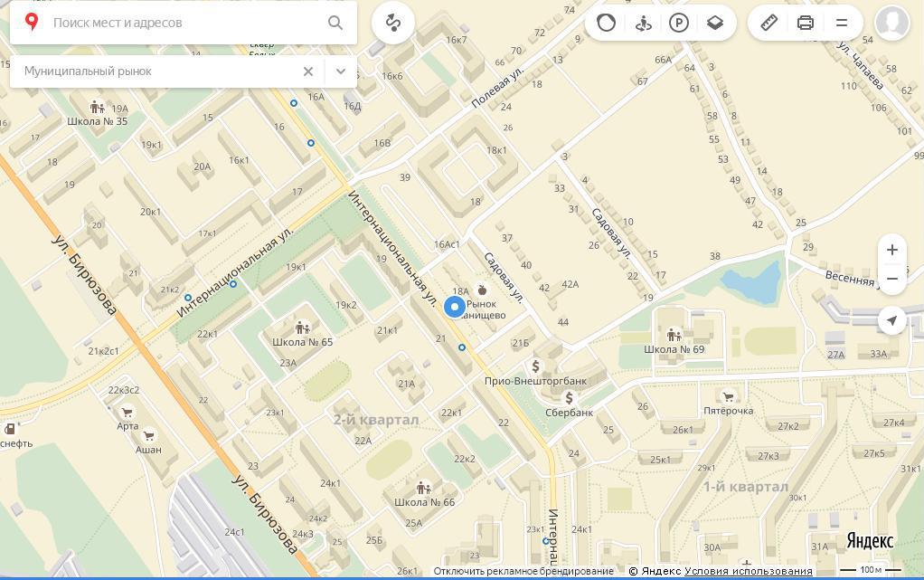Click the Ашан shopping cart icon
Viewport: 924px width, 580px height.
(148, 435)
